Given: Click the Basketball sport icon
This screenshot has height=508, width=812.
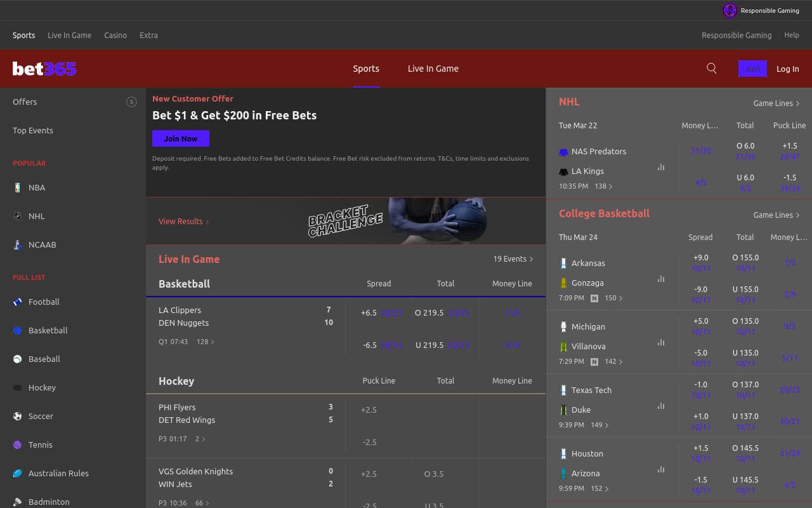Looking at the screenshot, I should [x=18, y=330].
